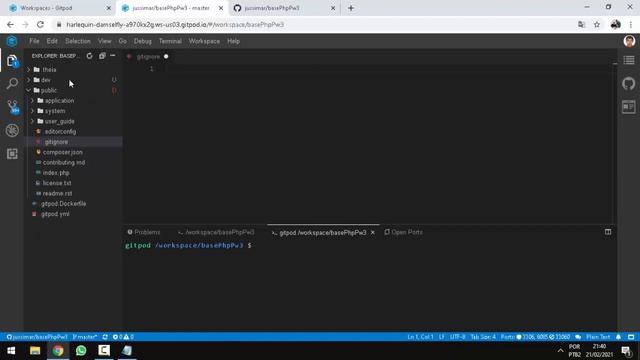
Task: Change UTF-8 file encoding
Action: click(x=458, y=337)
